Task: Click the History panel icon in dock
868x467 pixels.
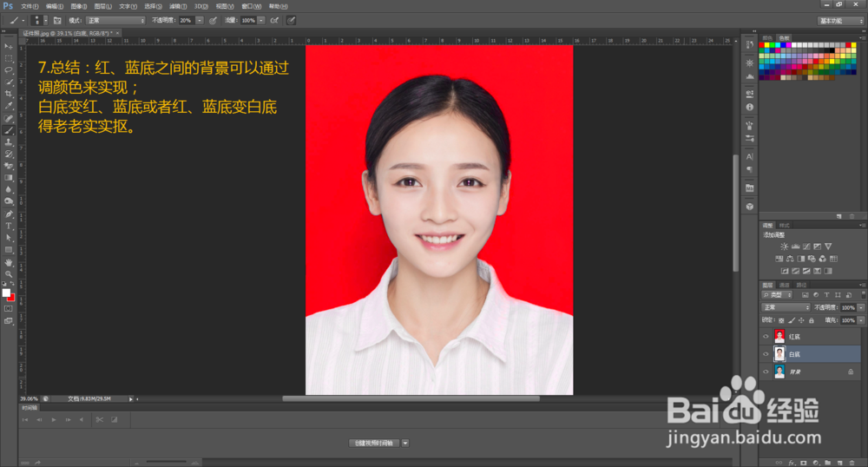Action: (x=750, y=45)
